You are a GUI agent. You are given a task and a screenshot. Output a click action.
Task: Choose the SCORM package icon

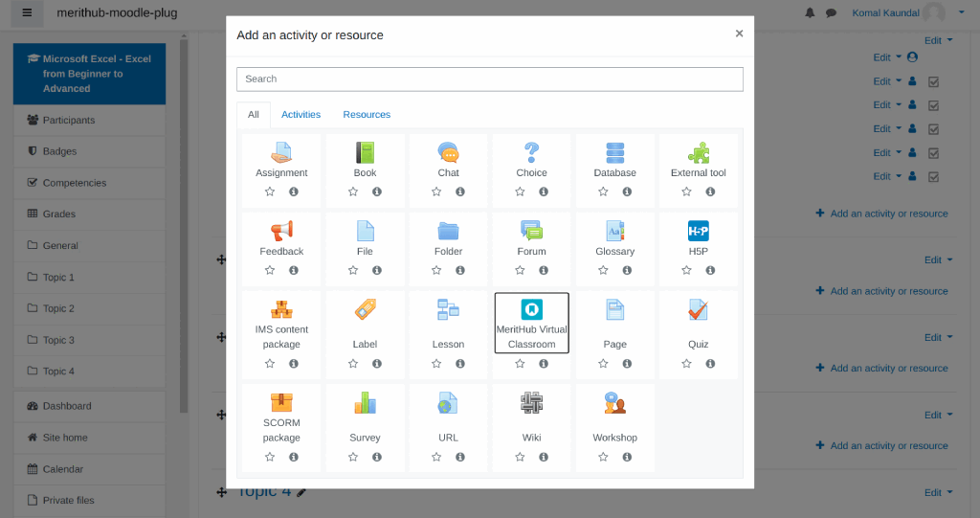click(x=281, y=403)
